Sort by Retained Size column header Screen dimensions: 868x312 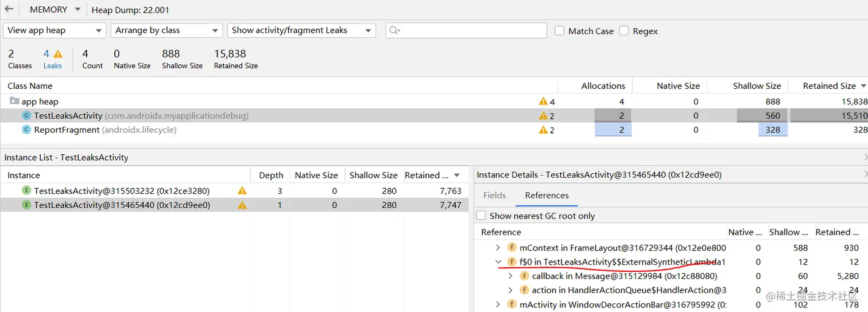[828, 86]
